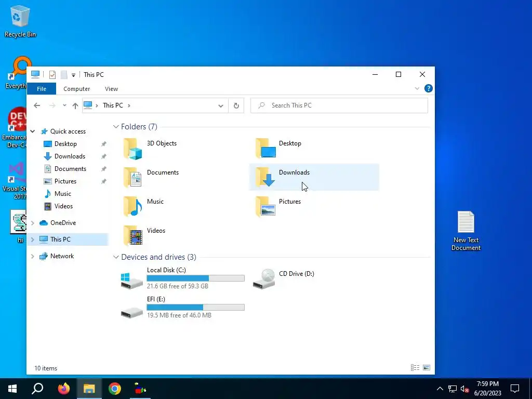
Task: Switch to details view layout icon
Action: point(415,367)
